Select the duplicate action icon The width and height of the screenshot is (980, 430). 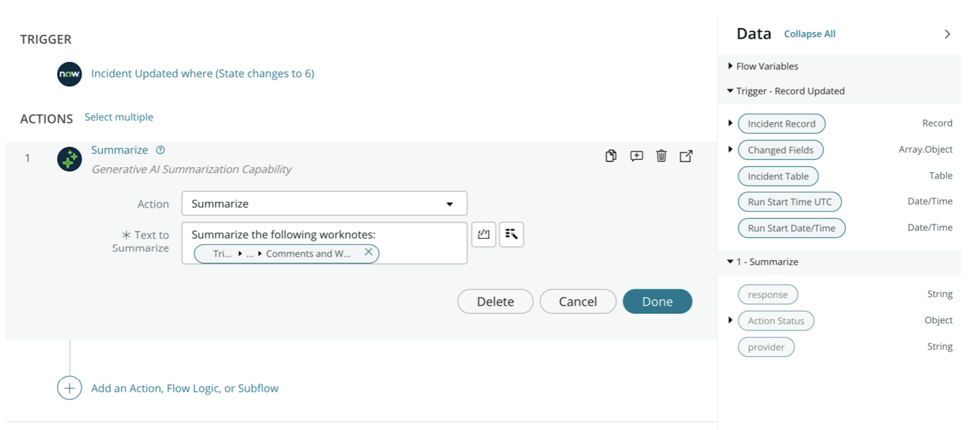pos(610,156)
